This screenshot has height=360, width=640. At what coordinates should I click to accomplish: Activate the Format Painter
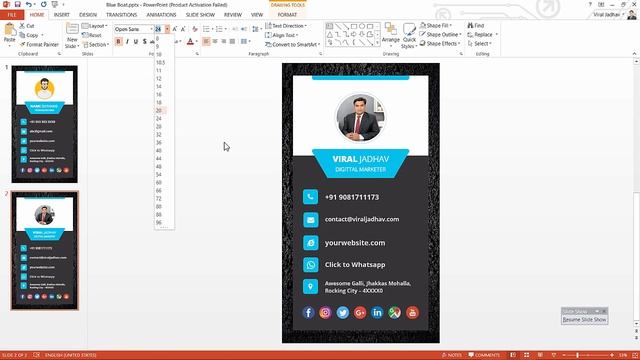39,44
